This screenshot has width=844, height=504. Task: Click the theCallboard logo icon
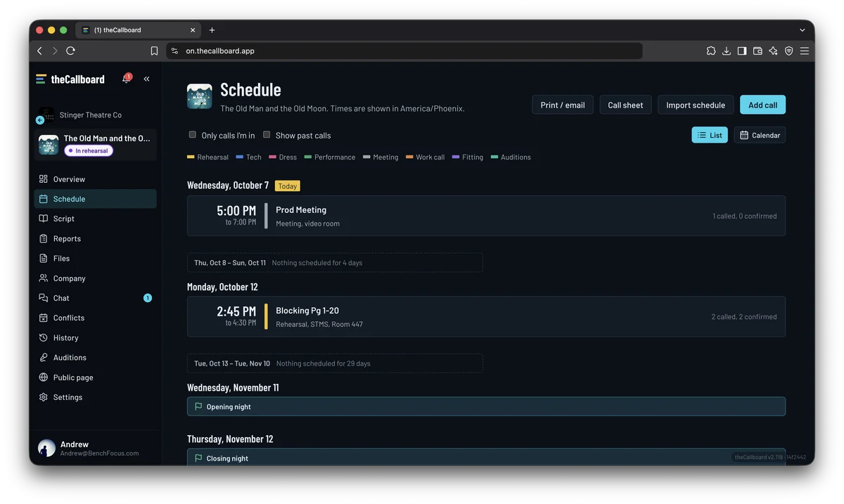[41, 79]
